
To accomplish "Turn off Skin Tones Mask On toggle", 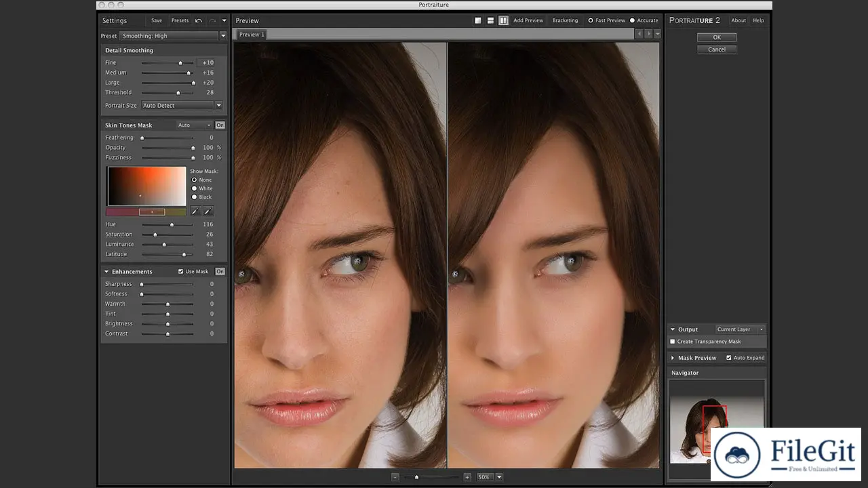I will click(x=220, y=125).
